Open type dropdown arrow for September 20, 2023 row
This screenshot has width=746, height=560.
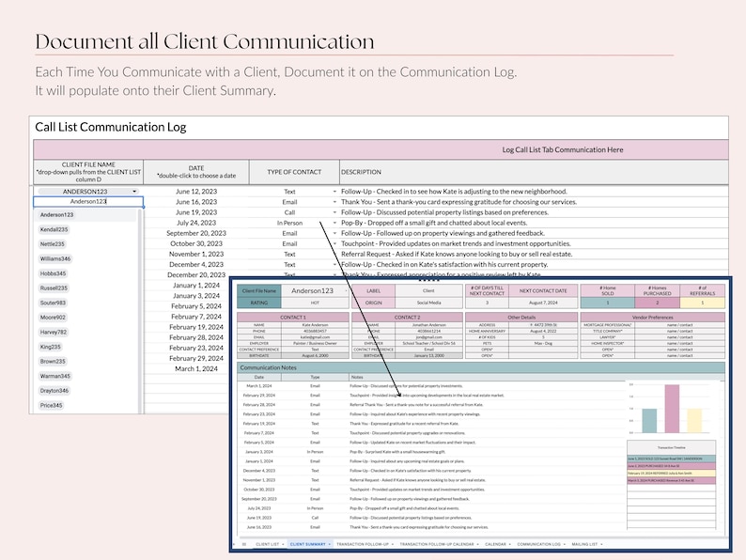tap(334, 233)
